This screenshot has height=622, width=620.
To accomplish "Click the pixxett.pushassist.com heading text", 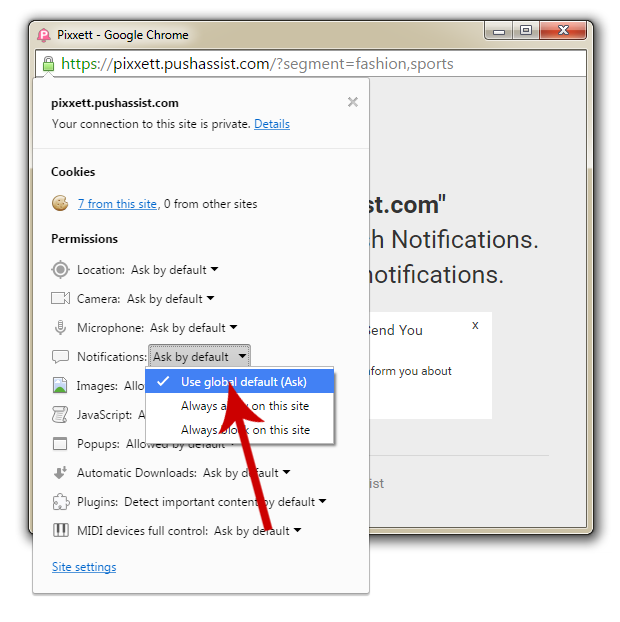I will coord(115,103).
